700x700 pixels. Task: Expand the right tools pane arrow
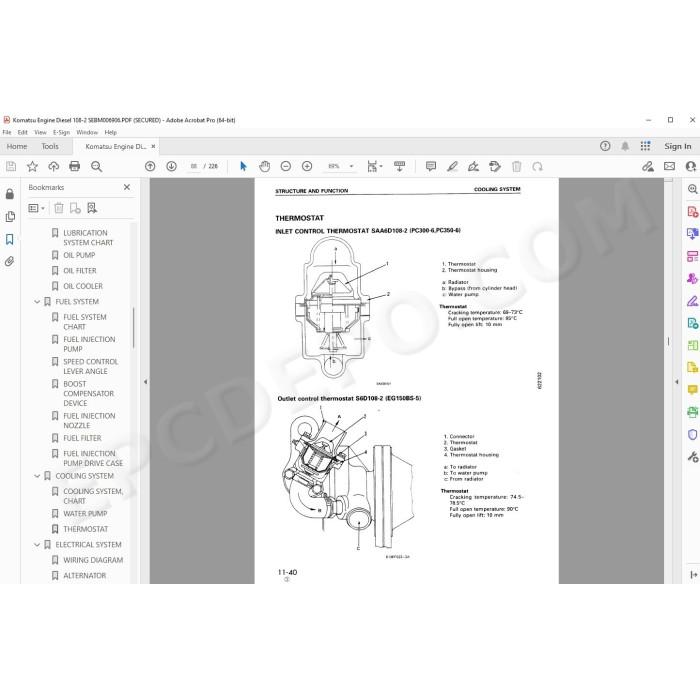[677, 382]
